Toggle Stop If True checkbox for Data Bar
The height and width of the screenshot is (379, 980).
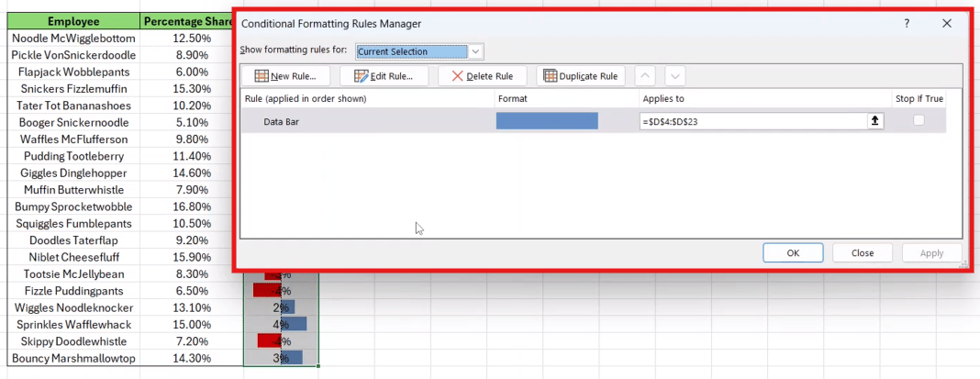pyautogui.click(x=919, y=121)
